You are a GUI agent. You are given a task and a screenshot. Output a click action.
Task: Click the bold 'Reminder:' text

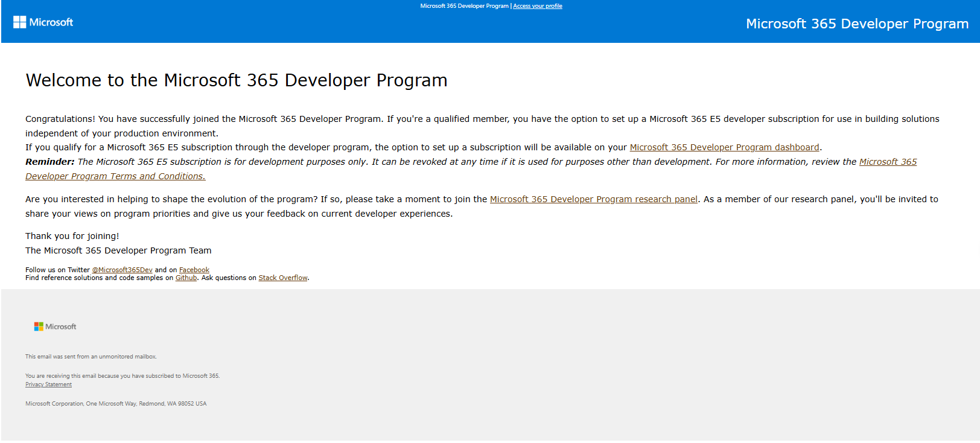[50, 162]
